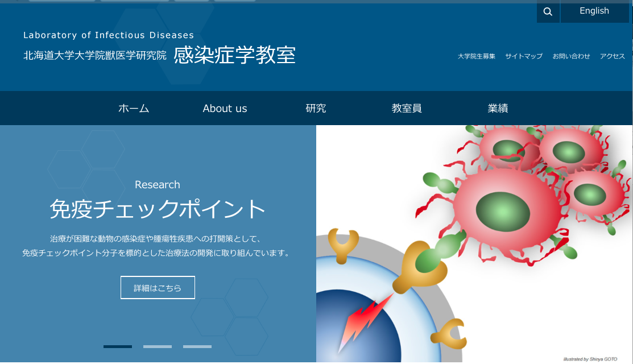This screenshot has width=633, height=364.
Task: Click the 北海道大学大学院獣医学研究院 text
Action: (95, 55)
